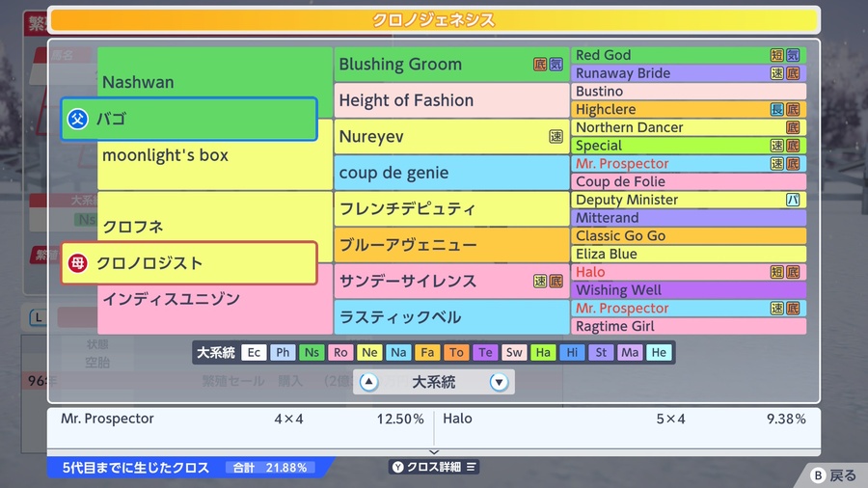The width and height of the screenshot is (868, 488).
Task: Select the Ph lineage color swatch
Action: click(283, 352)
